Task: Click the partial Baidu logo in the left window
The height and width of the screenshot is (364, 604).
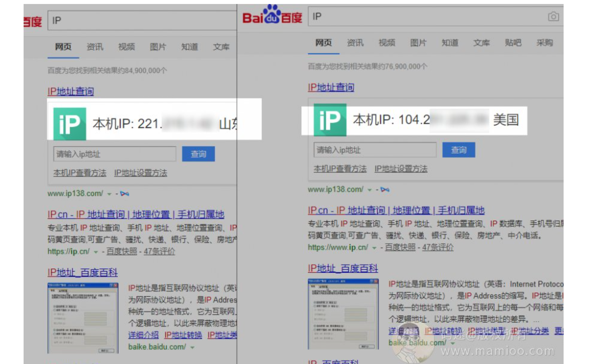Action: pyautogui.click(x=33, y=21)
